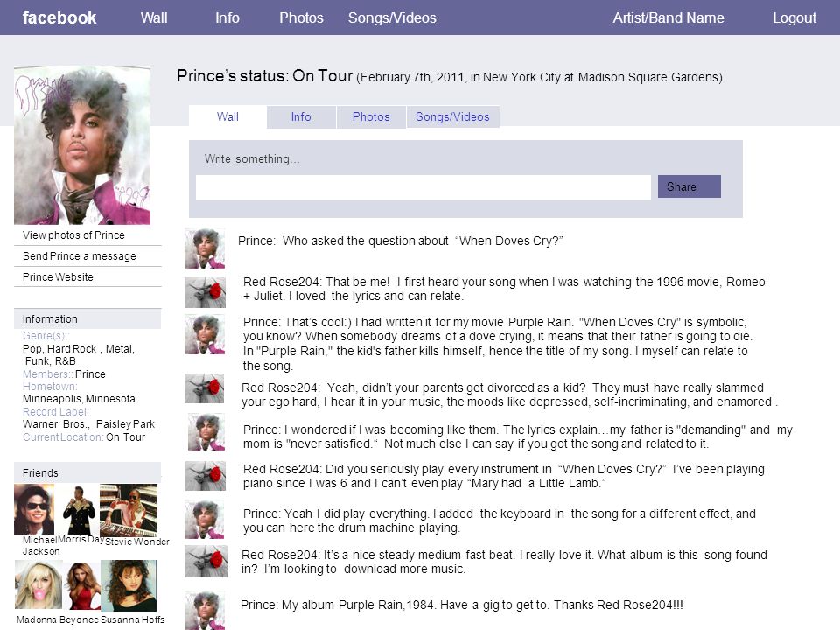Open Susanna Hoffs' friend photo

pos(129,585)
